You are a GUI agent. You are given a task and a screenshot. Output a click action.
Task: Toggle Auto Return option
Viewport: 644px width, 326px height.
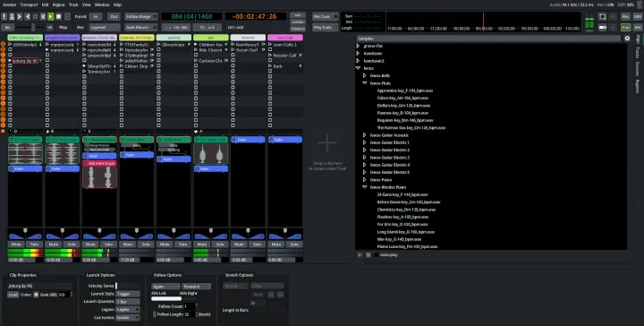point(140,27)
